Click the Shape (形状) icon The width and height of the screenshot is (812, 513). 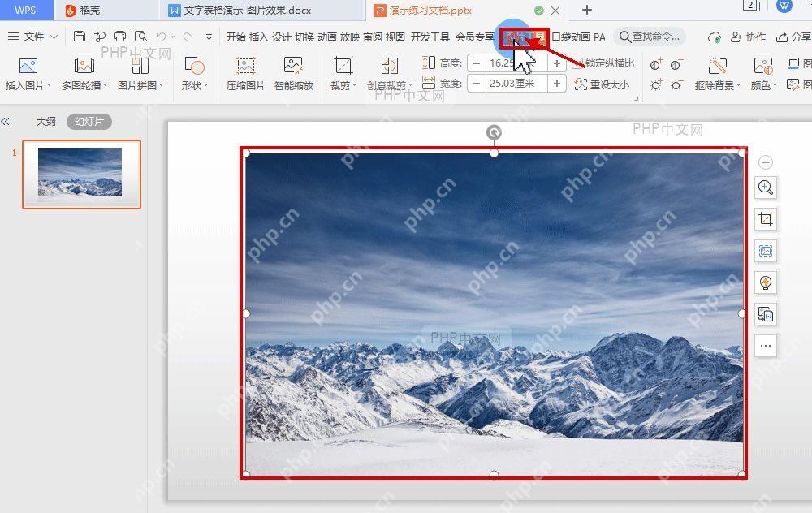(194, 66)
